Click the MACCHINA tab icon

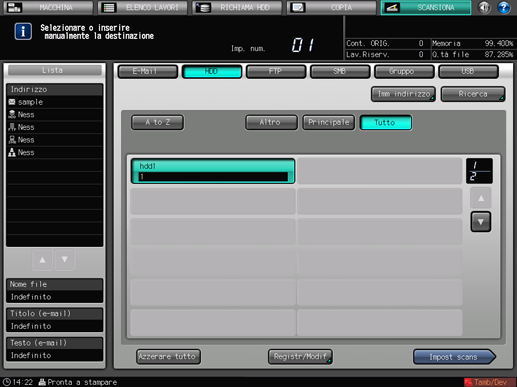(x=14, y=7)
